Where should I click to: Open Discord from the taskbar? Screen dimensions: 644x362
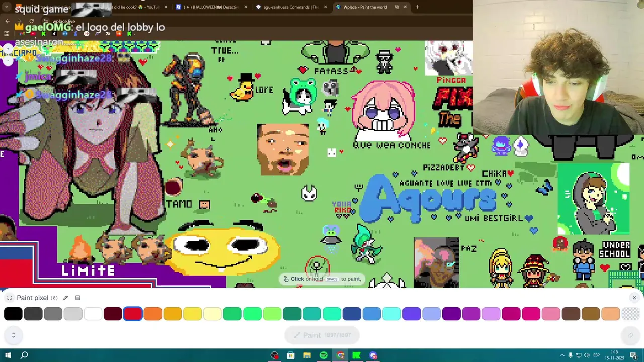(373, 355)
